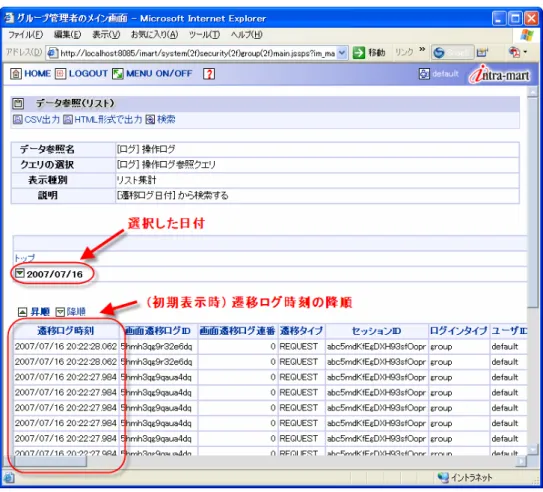543x492 pixels.
Task: Open the 表示(V) menu
Action: click(106, 35)
